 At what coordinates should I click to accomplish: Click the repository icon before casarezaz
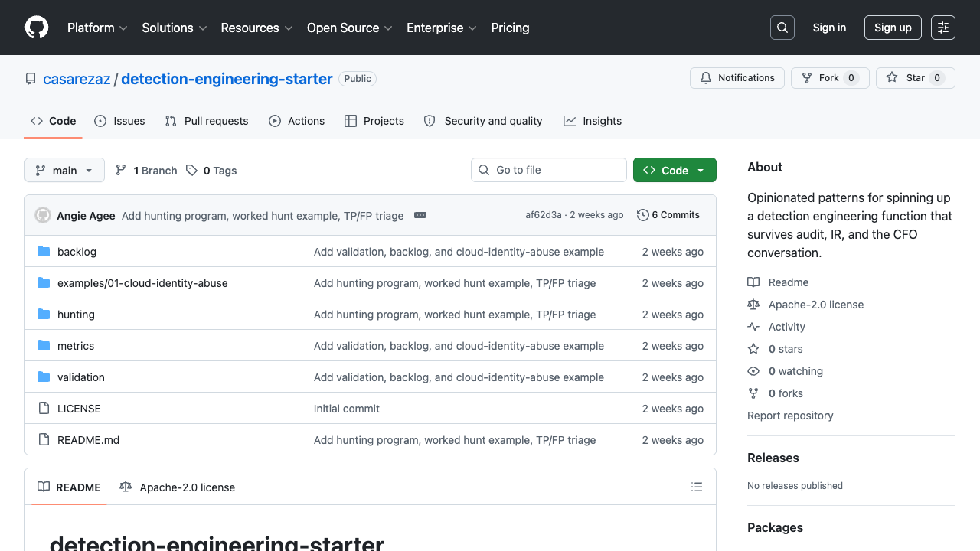tap(31, 79)
